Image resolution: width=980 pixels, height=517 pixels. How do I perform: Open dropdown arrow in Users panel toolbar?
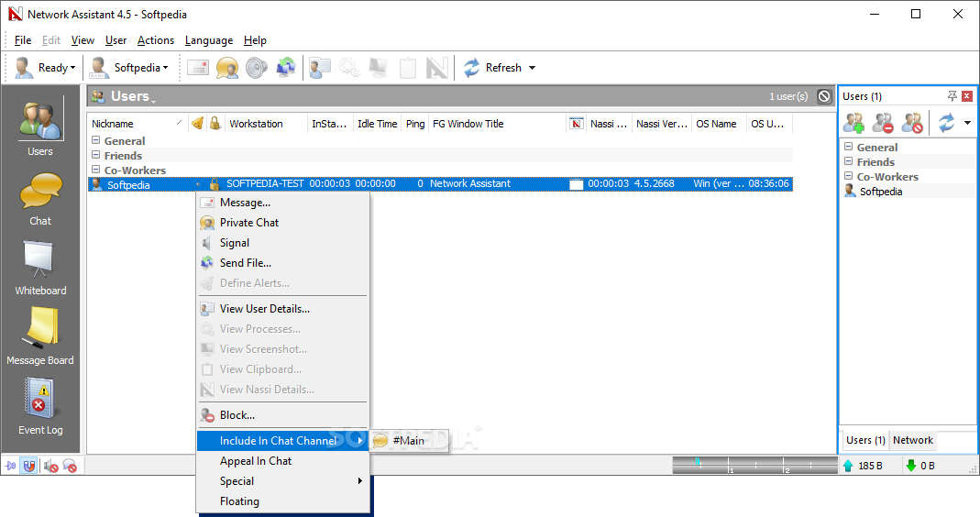click(x=967, y=123)
